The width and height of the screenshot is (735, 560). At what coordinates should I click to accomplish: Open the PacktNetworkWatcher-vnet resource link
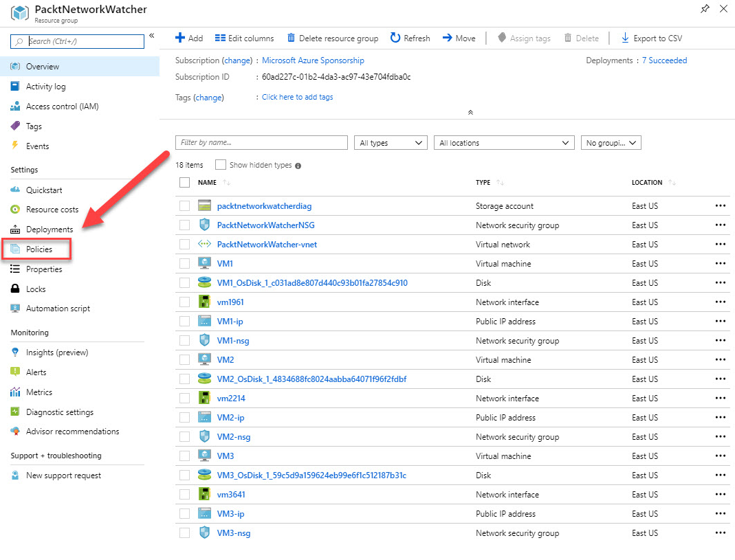[x=267, y=244]
